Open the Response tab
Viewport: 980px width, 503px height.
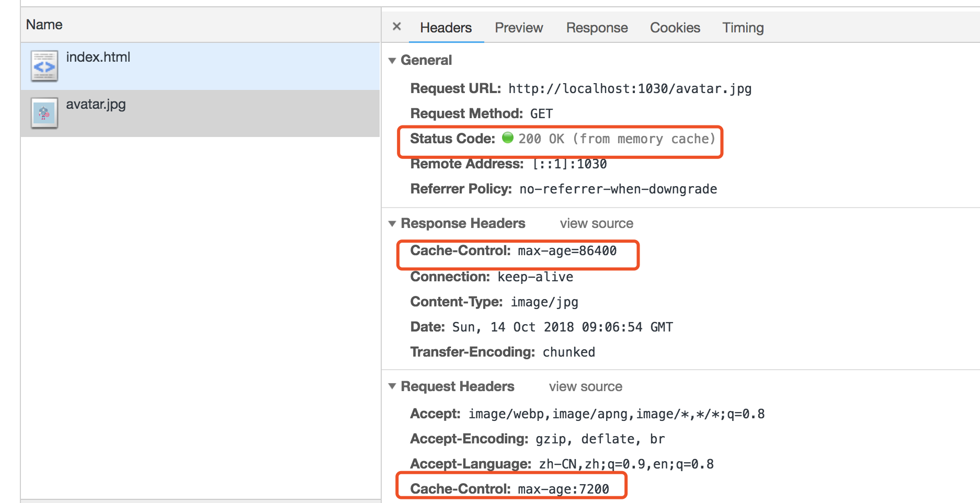(597, 28)
